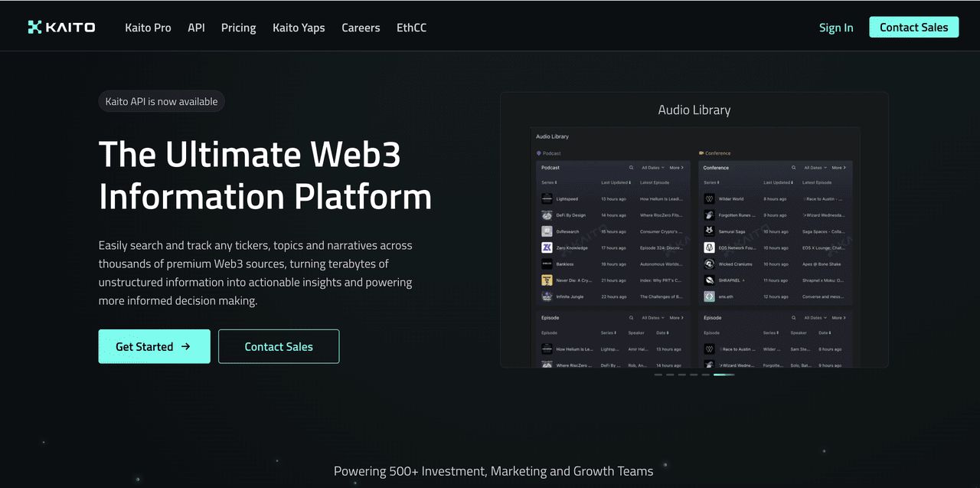Click the search icon in the Podcast panel
This screenshot has width=980, height=488.
point(631,168)
